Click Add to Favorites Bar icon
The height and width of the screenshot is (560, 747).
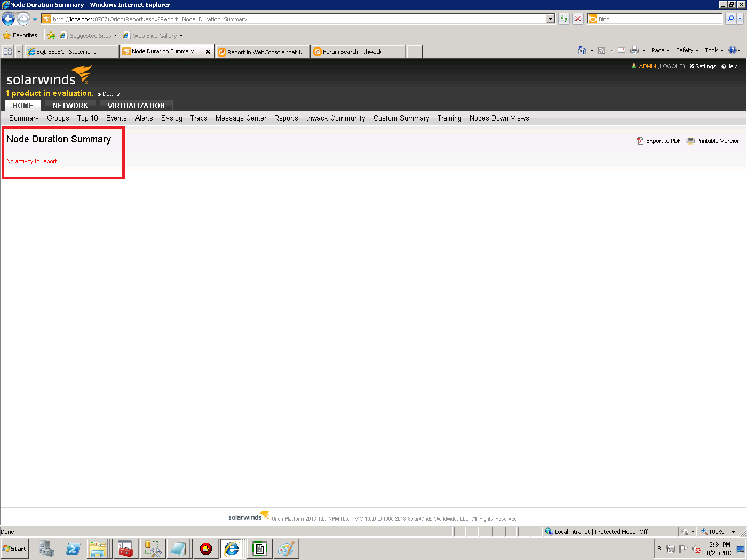tap(51, 36)
